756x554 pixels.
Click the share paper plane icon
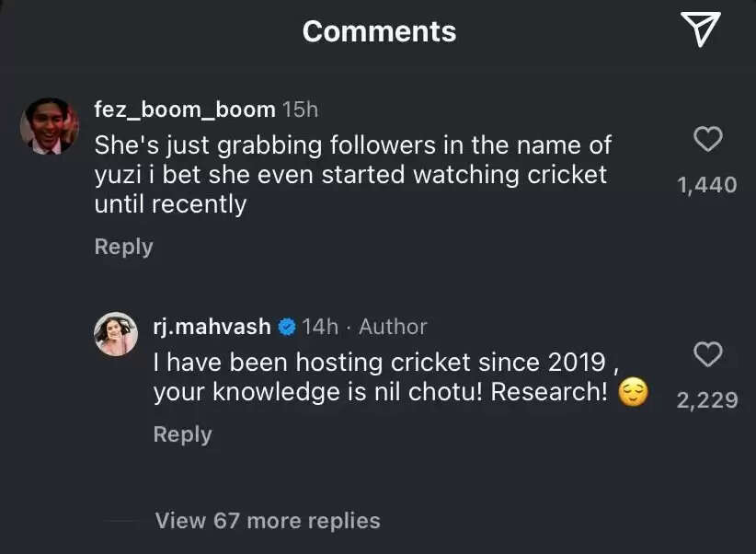[x=702, y=29]
